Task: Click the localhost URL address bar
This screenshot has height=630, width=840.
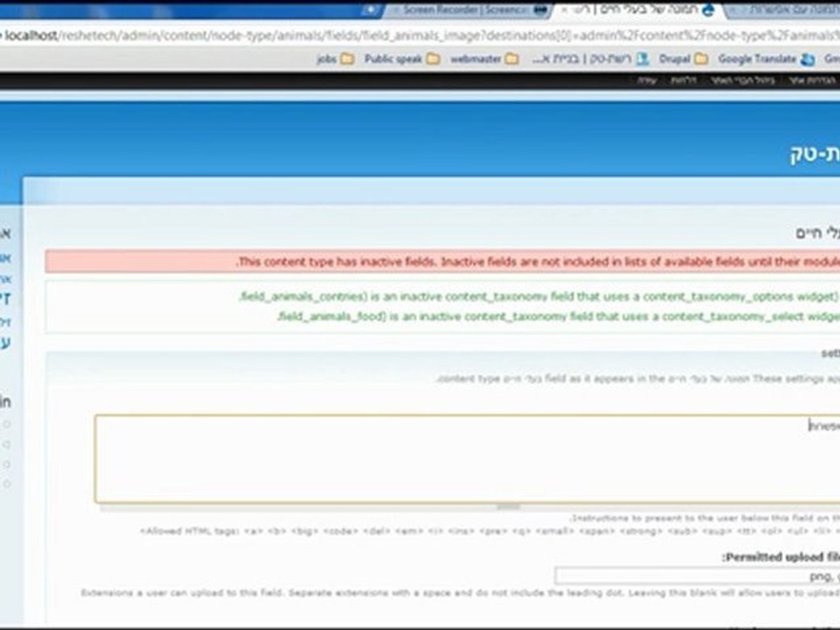Action: coord(420,35)
